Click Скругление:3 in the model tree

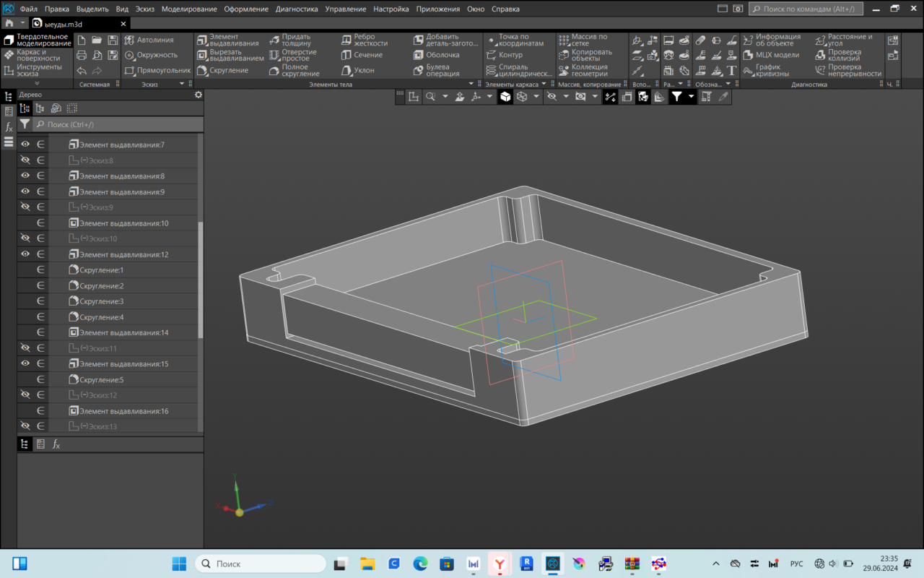[x=101, y=301]
